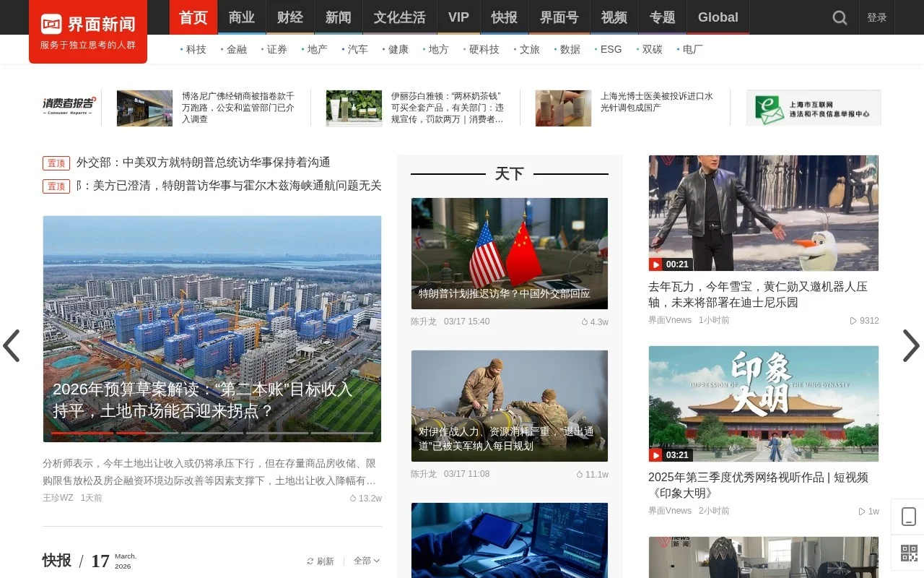Open 上海市互联网举报中心 banner
The height and width of the screenshot is (578, 924).
tap(814, 108)
